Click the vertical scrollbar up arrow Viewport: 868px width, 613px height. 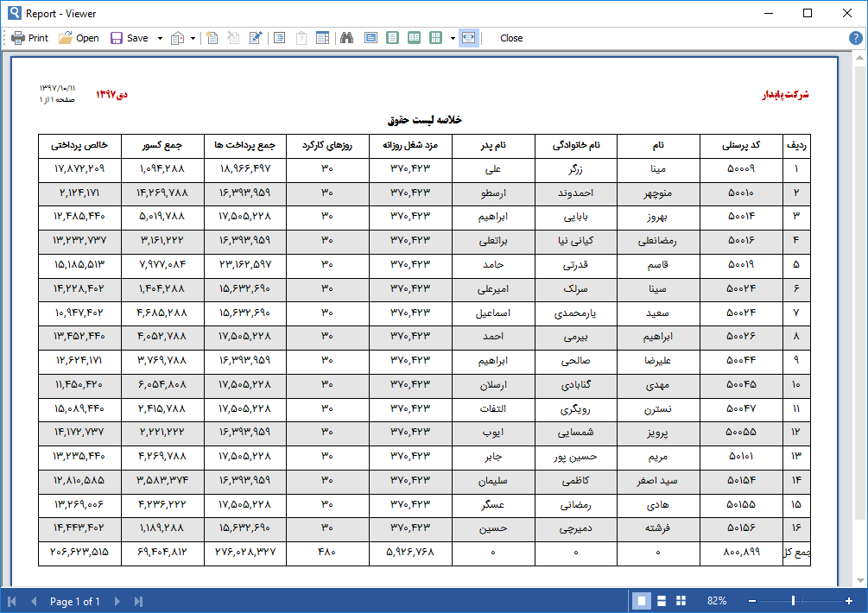tap(859, 58)
